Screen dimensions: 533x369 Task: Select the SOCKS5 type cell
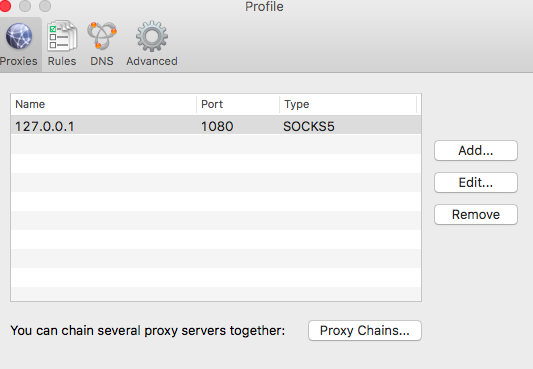[309, 126]
